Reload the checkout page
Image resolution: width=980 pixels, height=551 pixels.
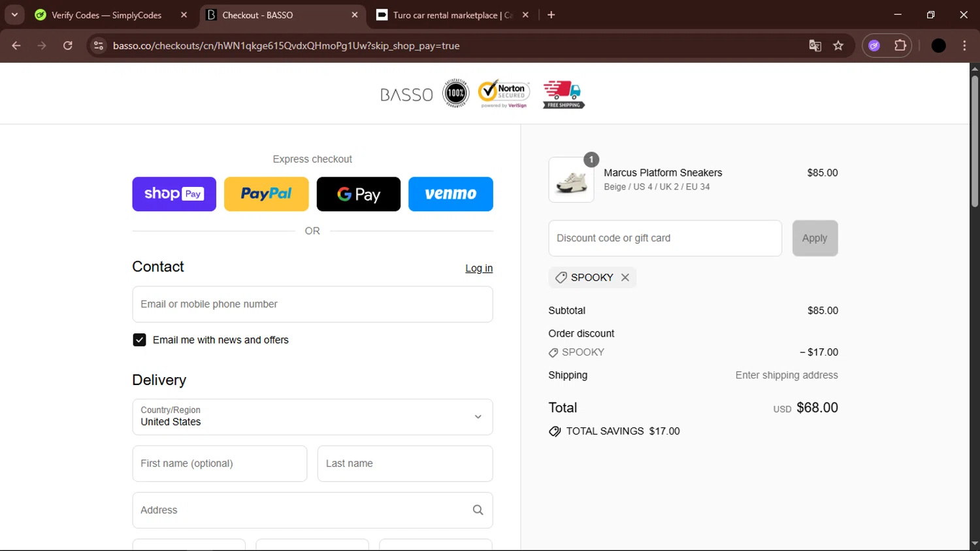68,46
